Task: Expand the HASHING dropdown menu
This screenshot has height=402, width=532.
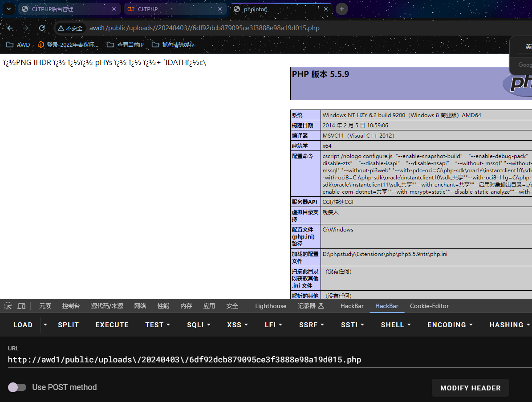Action: [x=509, y=325]
